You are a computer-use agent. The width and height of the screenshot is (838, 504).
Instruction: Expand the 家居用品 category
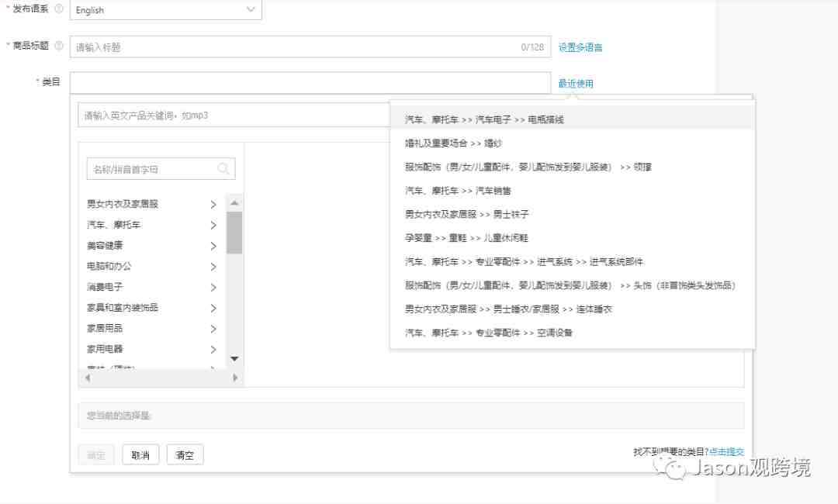coord(213,329)
